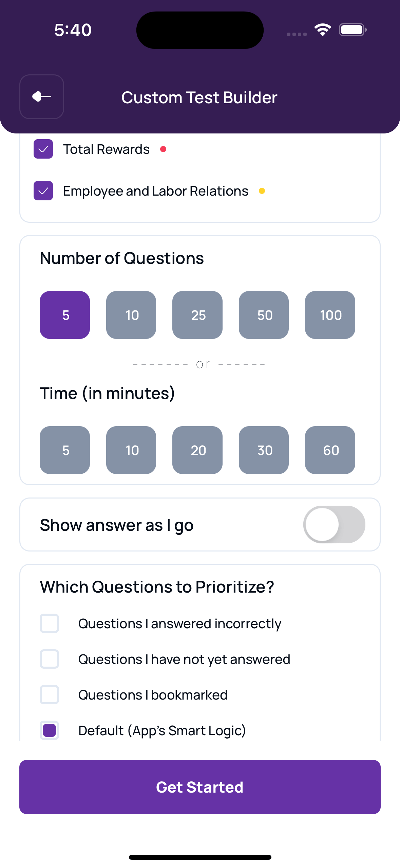Image resolution: width=400 pixels, height=868 pixels.
Task: Uncheck the Total Rewards topic
Action: pyautogui.click(x=43, y=148)
